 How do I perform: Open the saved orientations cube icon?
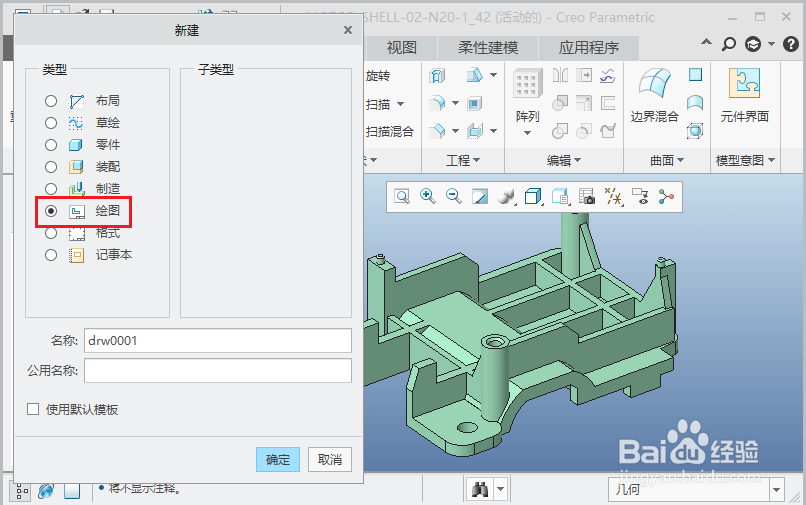[x=534, y=196]
